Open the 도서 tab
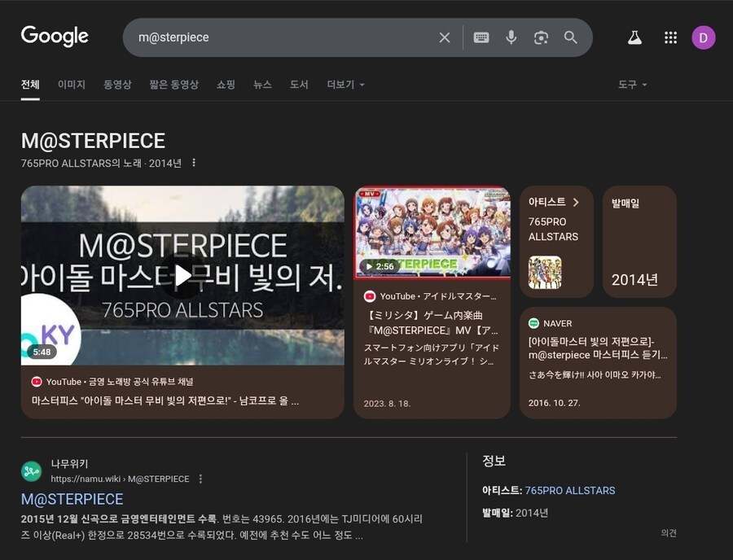 (x=299, y=85)
